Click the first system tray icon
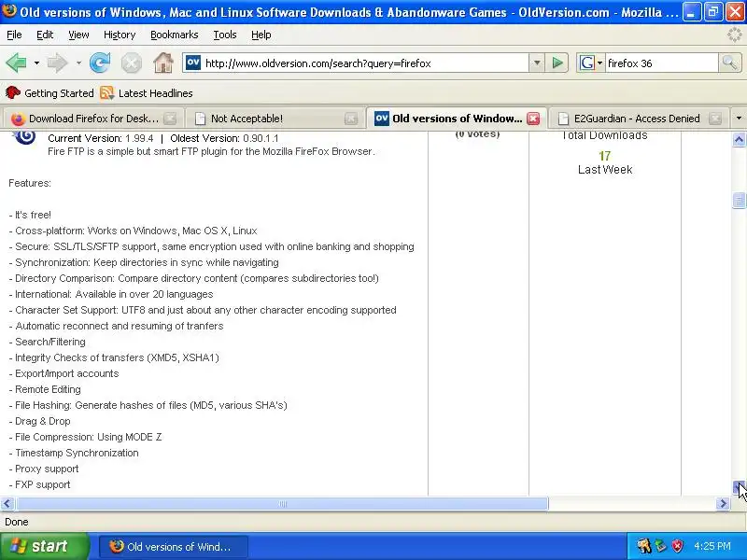The height and width of the screenshot is (560, 747). 644,546
